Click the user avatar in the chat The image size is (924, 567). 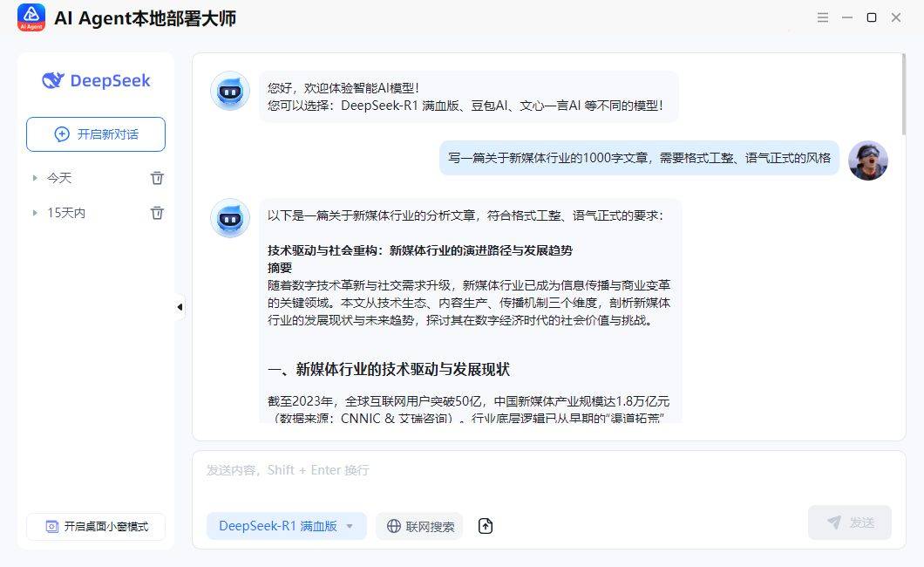pyautogui.click(x=868, y=161)
